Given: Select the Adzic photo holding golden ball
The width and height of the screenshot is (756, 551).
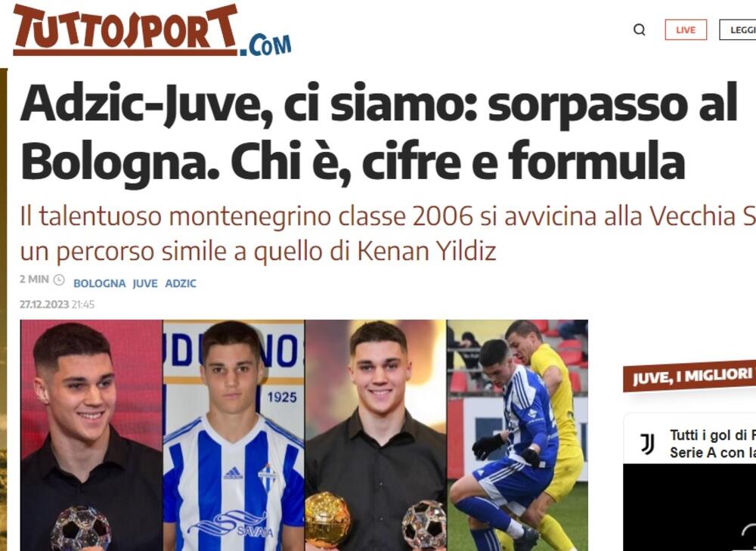Looking at the screenshot, I should (376, 435).
